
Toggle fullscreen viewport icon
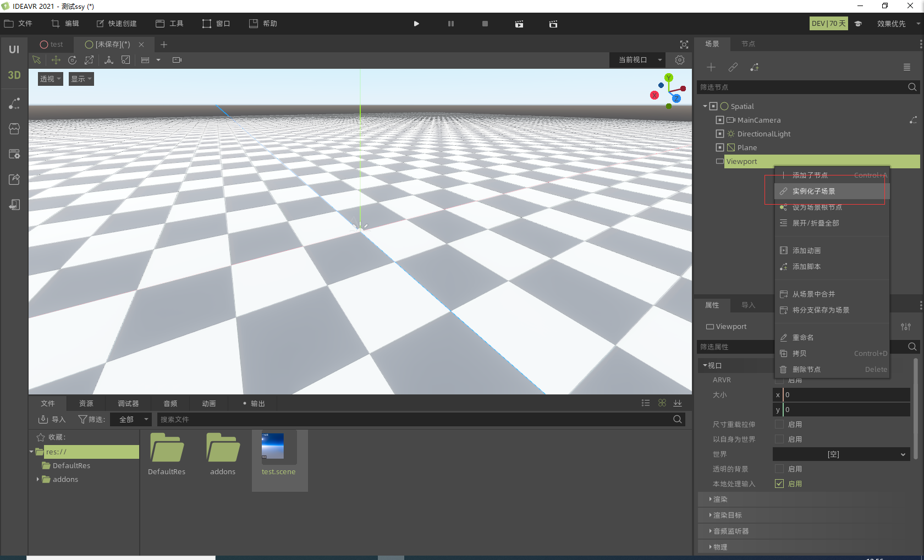tap(684, 45)
